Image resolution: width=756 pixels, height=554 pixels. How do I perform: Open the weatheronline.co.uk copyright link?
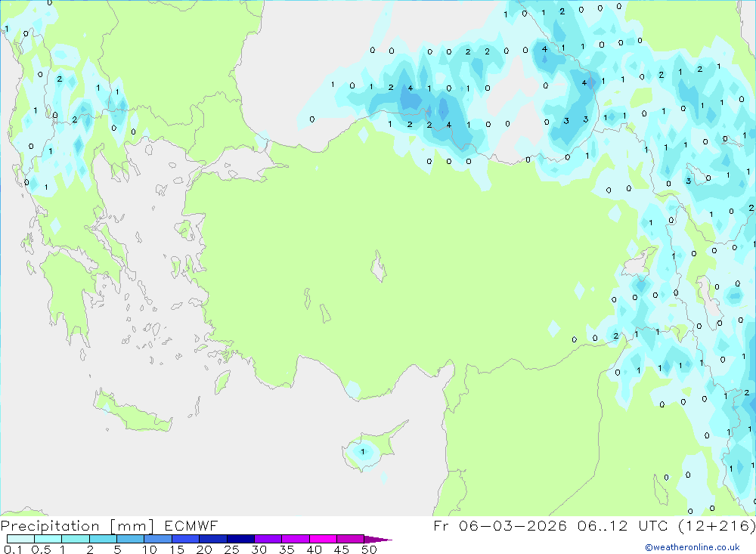click(x=692, y=547)
